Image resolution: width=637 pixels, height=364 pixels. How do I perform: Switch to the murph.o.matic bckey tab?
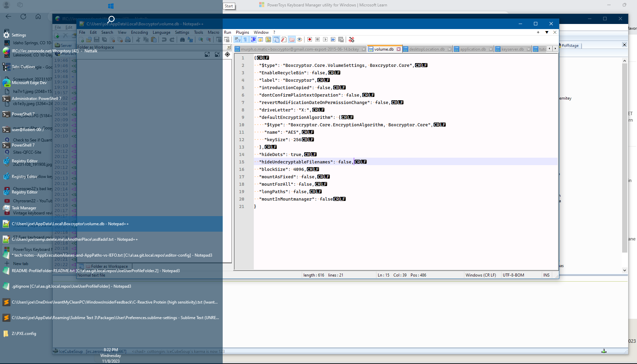point(300,49)
